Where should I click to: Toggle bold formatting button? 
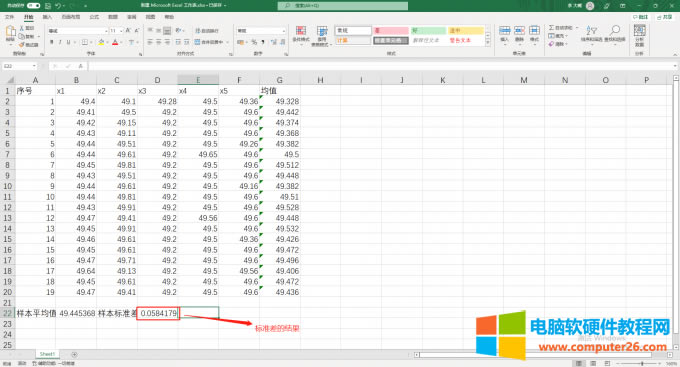(x=52, y=42)
